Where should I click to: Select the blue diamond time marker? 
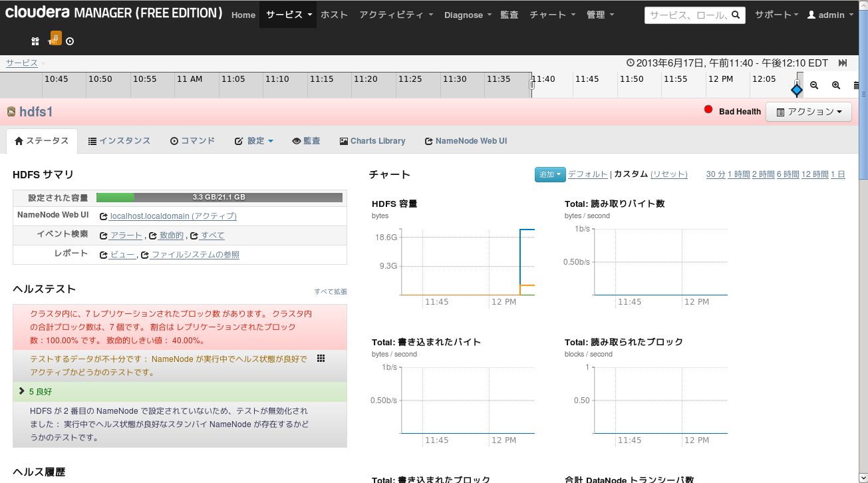(x=797, y=90)
